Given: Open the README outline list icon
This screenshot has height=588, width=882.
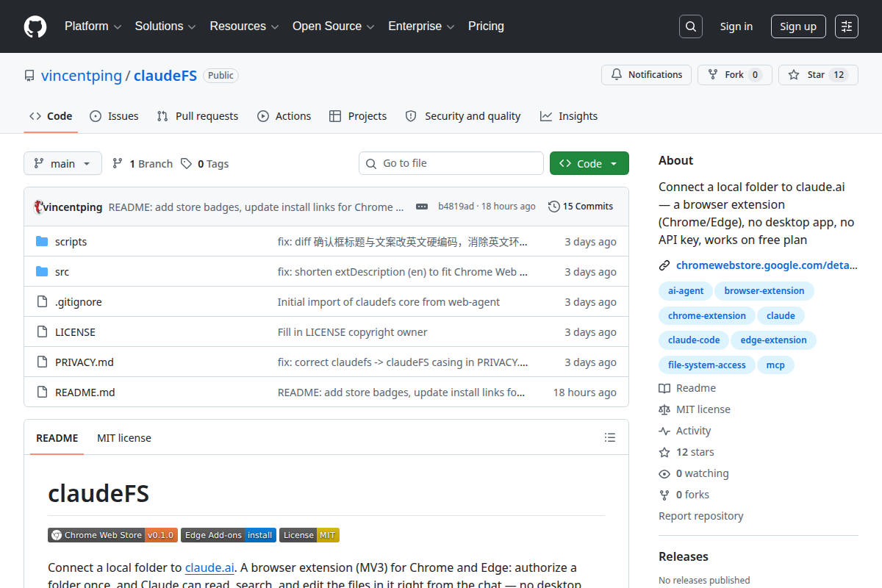Looking at the screenshot, I should click(x=610, y=437).
